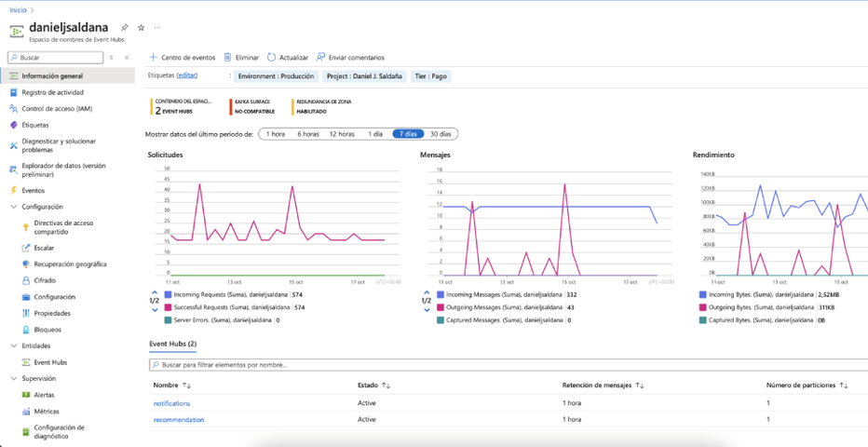Click the Environment : Producción tag
868x447 pixels.
tap(277, 76)
